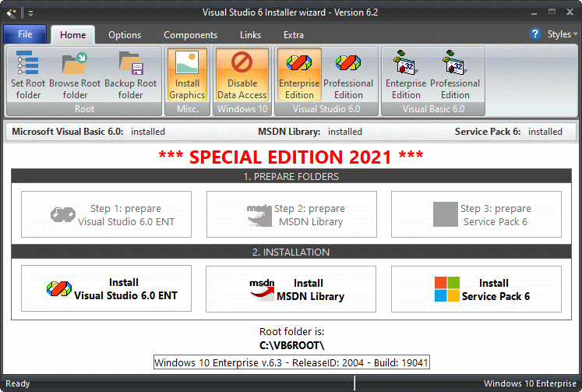Screen dimensions: 582x392
Task: Switch to the Options tab
Action: tap(125, 35)
